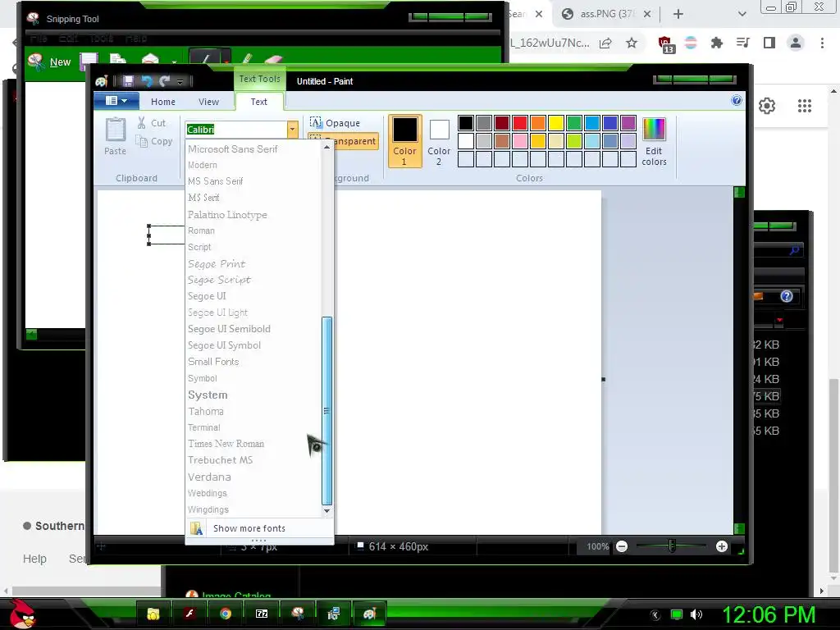Pick the black color swatch
Image resolution: width=840 pixels, height=630 pixels.
[x=466, y=123]
